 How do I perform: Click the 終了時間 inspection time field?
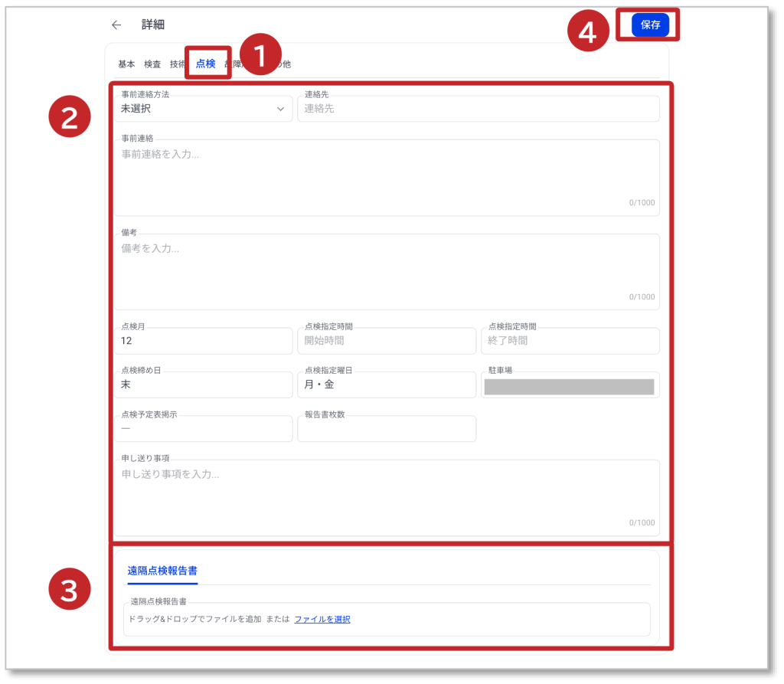point(570,341)
